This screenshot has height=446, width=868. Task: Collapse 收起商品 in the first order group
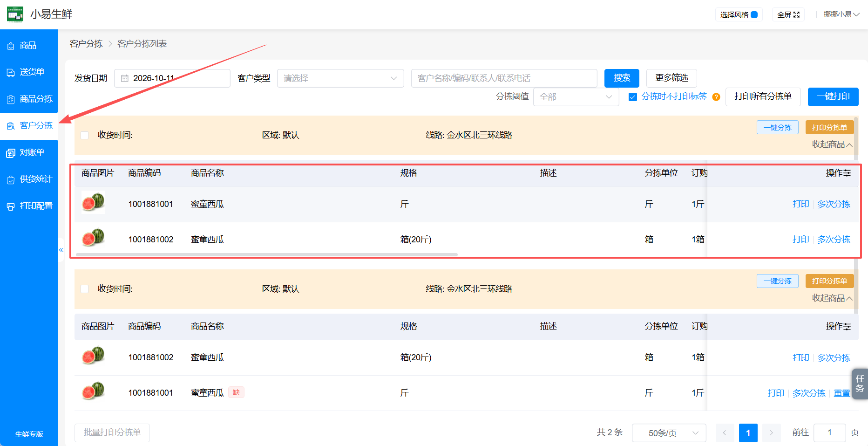point(832,144)
